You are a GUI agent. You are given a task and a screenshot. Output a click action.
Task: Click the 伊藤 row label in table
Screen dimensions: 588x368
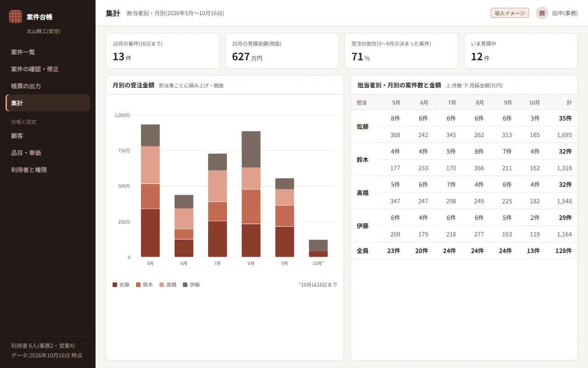(362, 226)
